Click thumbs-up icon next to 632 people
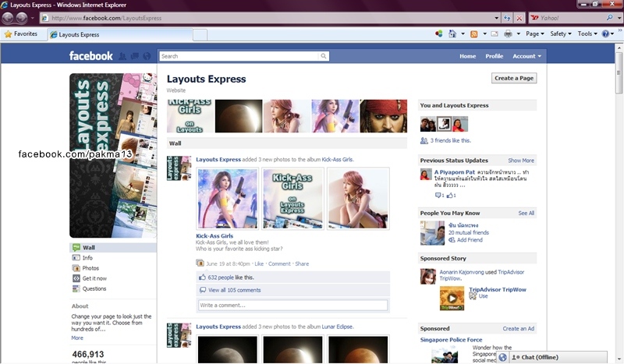This screenshot has width=624, height=364. coord(203,277)
